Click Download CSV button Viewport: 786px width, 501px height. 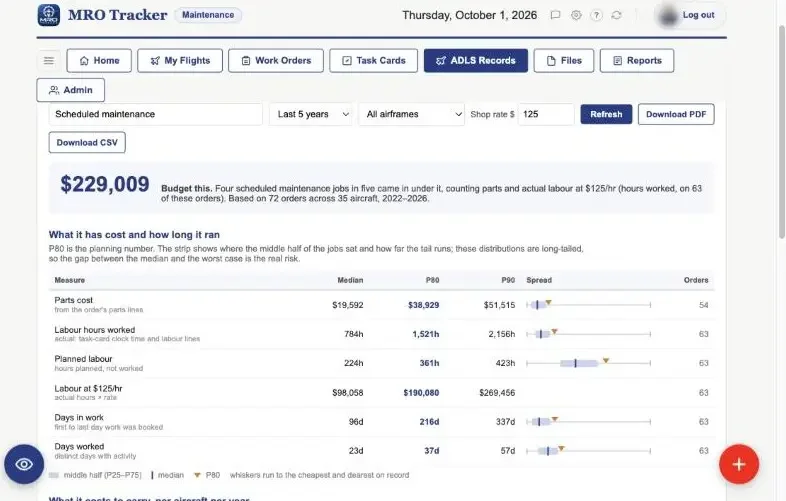click(x=87, y=142)
